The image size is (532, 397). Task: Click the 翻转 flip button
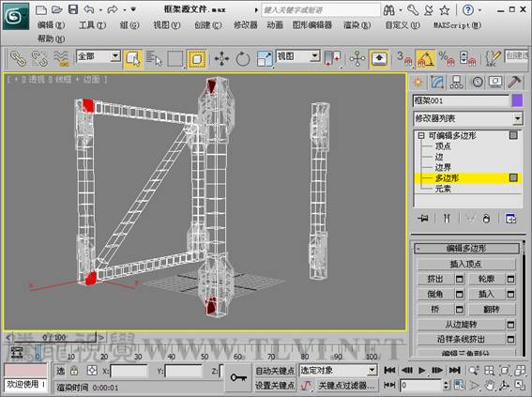coord(492,309)
